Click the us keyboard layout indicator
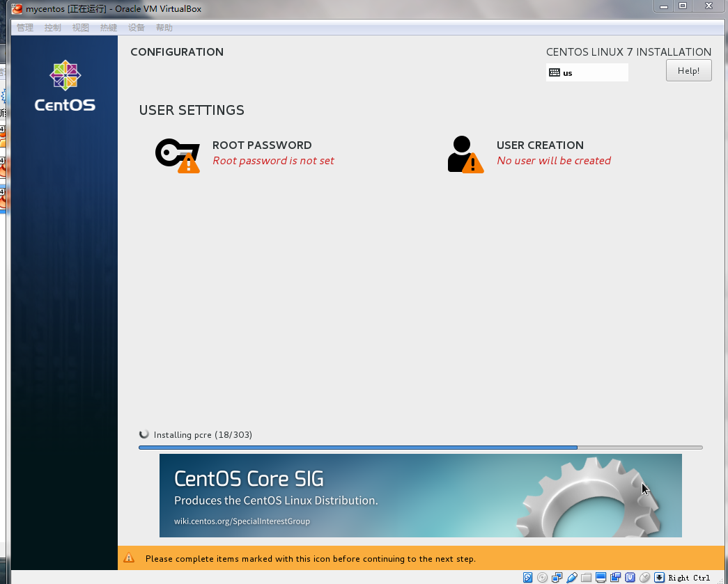728x584 pixels. pos(587,73)
